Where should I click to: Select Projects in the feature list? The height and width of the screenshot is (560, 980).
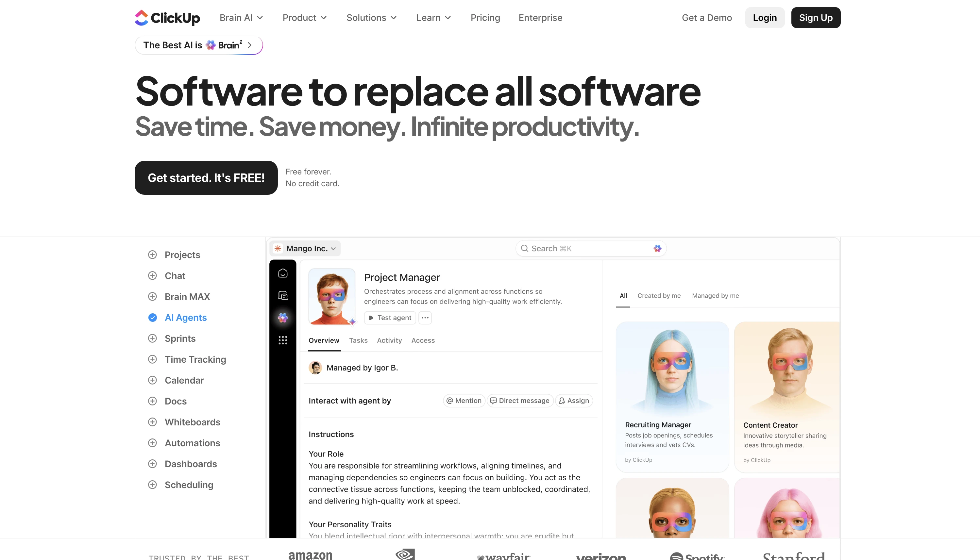coord(182,255)
